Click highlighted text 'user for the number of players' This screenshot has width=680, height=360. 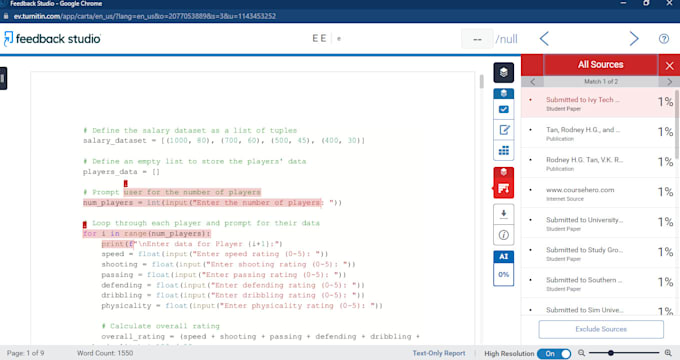pyautogui.click(x=192, y=192)
